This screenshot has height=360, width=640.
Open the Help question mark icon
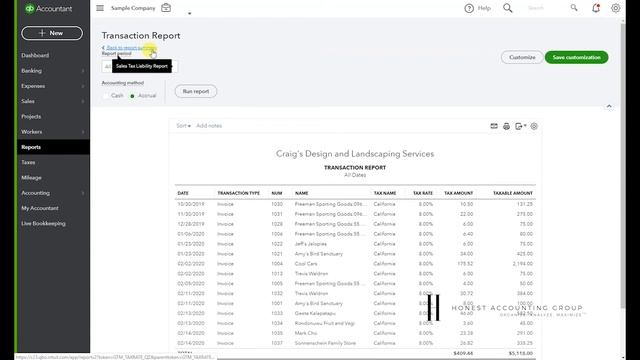[469, 8]
